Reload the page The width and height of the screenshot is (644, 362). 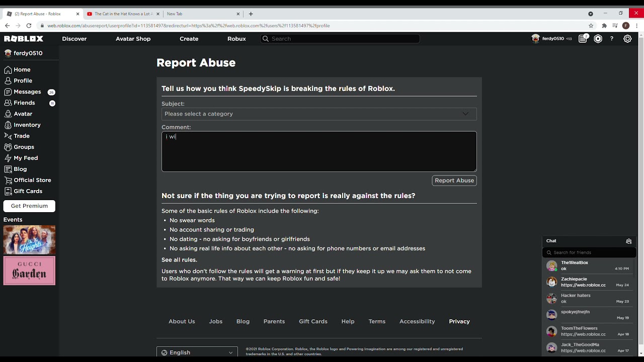pos(29,26)
